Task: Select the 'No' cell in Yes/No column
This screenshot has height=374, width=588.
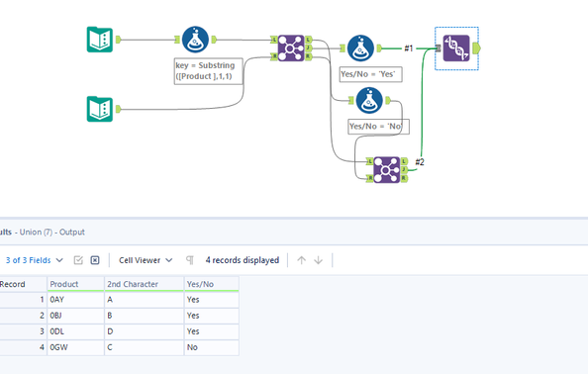Action: (212, 347)
